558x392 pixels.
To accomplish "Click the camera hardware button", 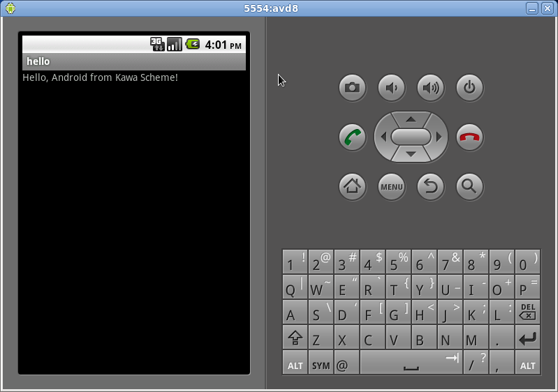I will pos(352,87).
